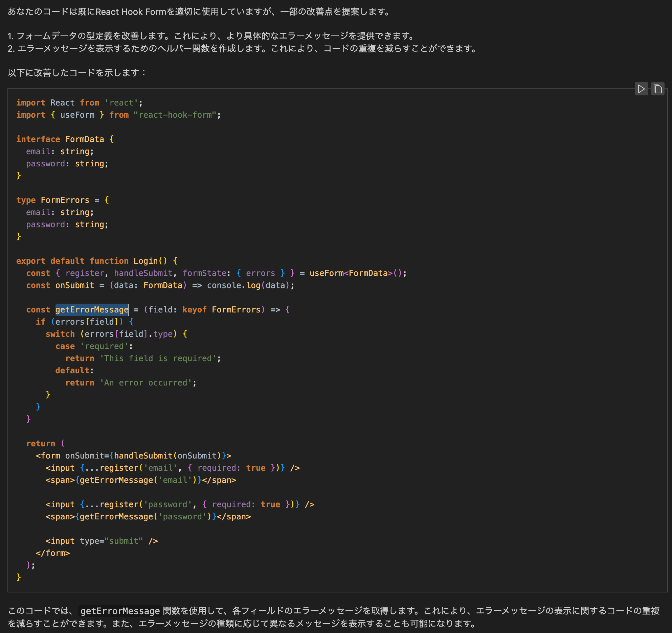Click the input type="submit" element line
Image resolution: width=672 pixels, height=633 pixels.
102,541
